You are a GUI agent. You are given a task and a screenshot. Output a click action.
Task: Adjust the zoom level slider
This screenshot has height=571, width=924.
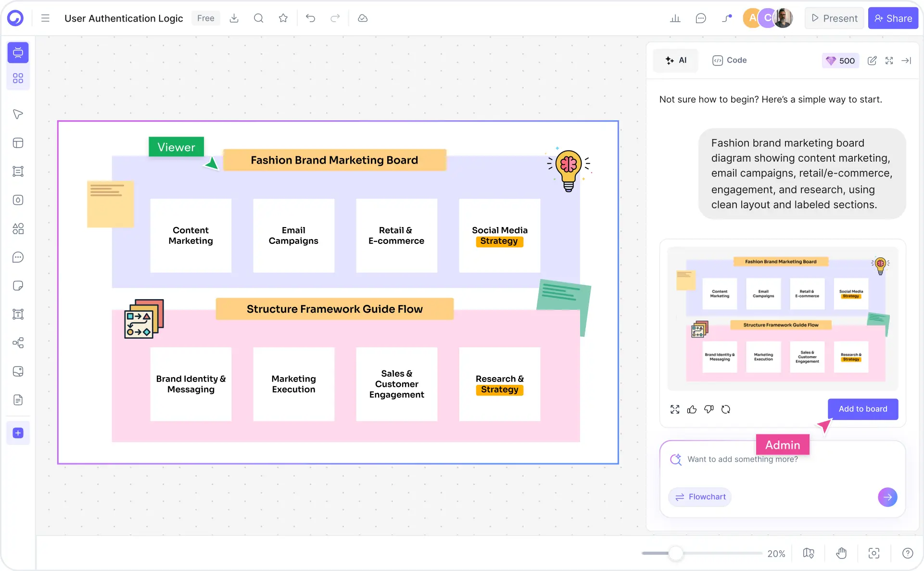(677, 554)
